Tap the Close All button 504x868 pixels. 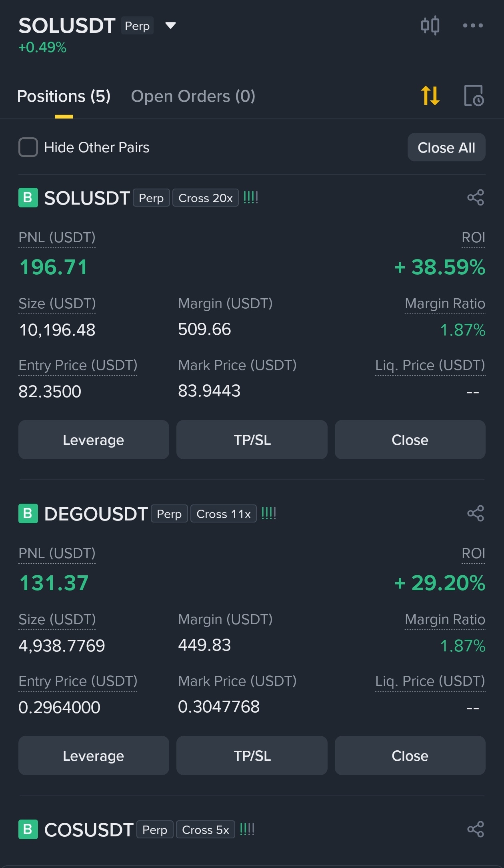pyautogui.click(x=446, y=147)
